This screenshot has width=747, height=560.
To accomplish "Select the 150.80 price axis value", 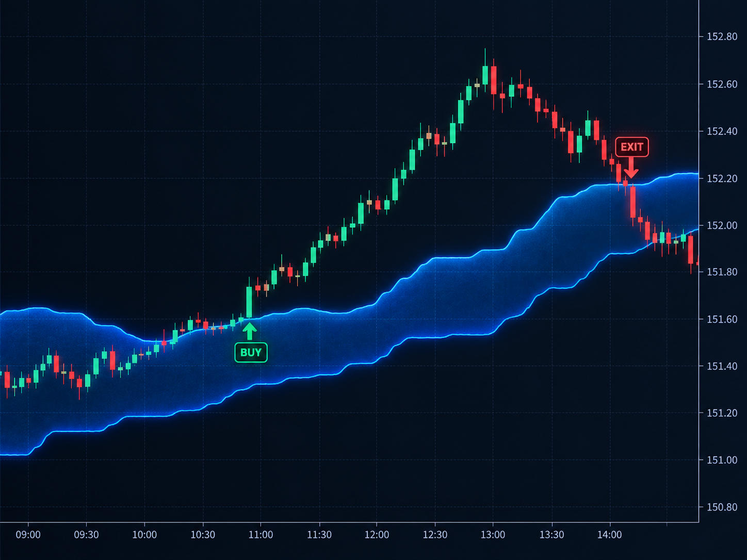I will pyautogui.click(x=722, y=507).
